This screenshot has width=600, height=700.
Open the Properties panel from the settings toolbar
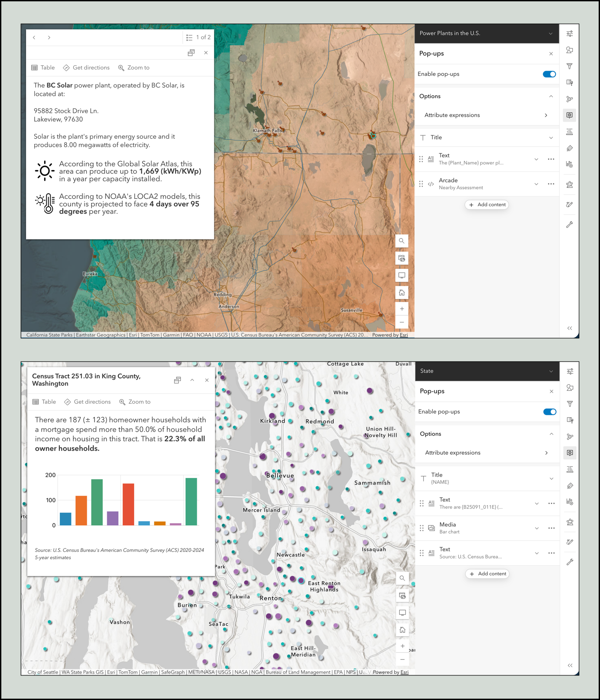pos(570,33)
